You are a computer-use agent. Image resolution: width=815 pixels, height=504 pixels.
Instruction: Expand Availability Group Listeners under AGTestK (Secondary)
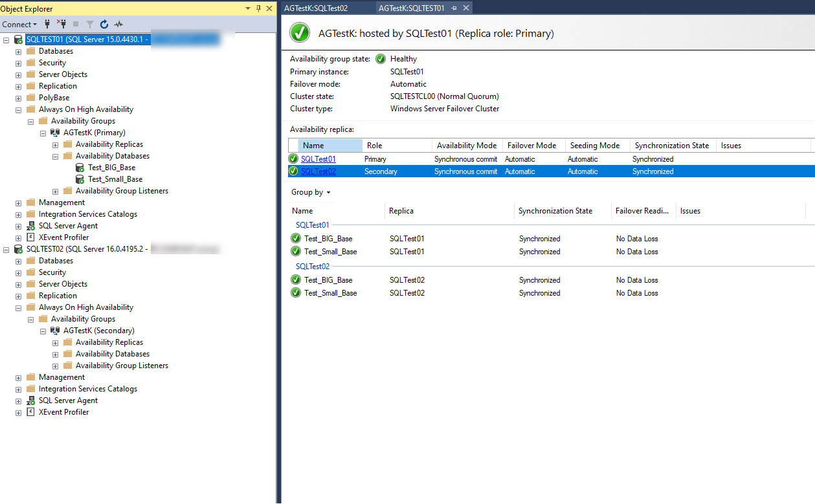point(55,366)
